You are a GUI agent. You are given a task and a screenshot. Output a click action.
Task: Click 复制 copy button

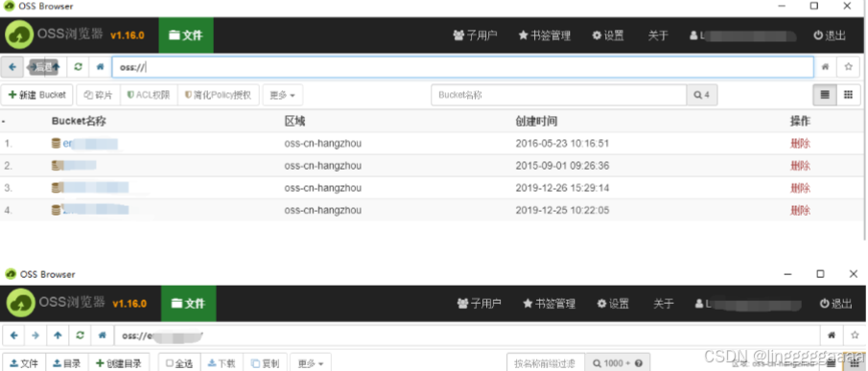[265, 363]
